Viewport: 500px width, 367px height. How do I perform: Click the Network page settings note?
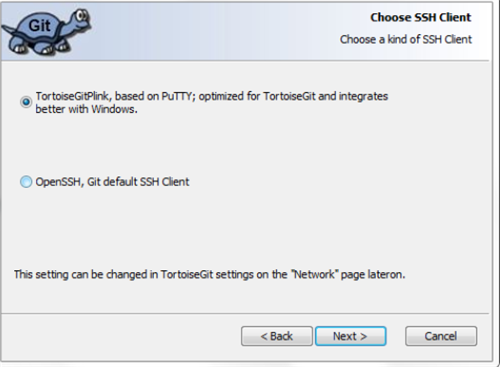[x=210, y=275]
